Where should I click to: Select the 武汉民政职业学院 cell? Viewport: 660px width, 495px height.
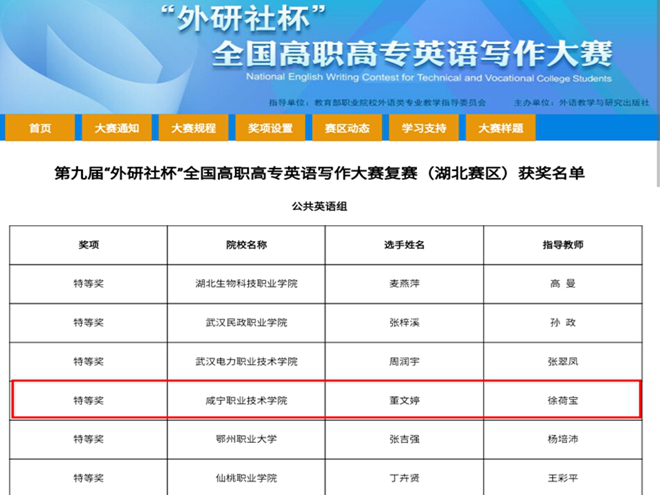coord(246,323)
